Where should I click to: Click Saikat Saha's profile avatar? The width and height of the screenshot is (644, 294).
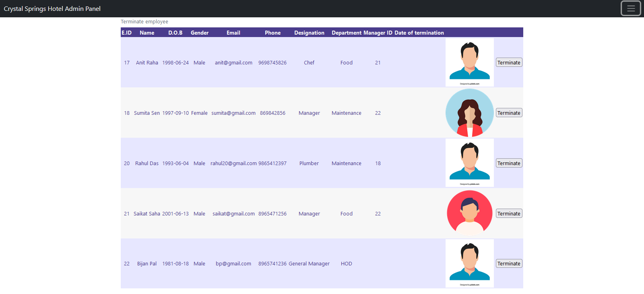tap(469, 213)
